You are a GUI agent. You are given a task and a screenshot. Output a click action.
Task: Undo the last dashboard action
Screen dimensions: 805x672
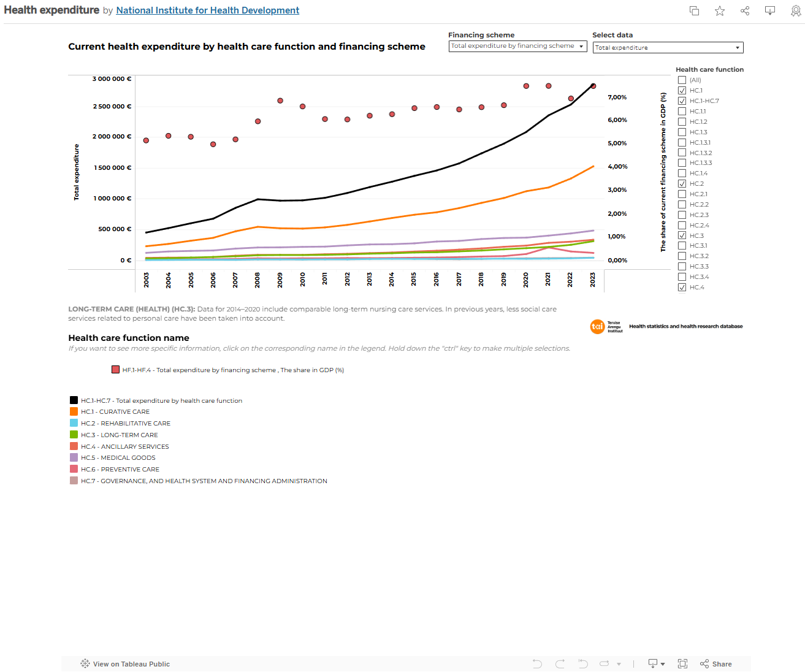pos(537,663)
